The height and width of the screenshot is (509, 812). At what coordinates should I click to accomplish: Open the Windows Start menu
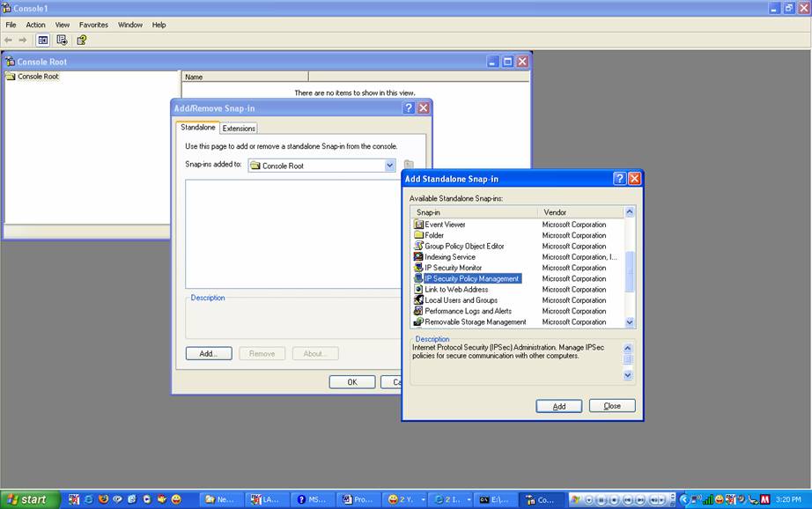[30, 499]
